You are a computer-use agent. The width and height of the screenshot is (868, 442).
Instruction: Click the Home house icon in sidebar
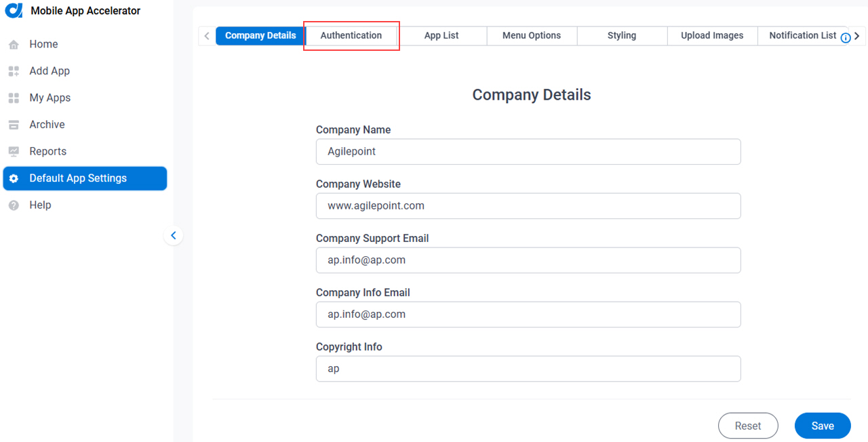(14, 45)
